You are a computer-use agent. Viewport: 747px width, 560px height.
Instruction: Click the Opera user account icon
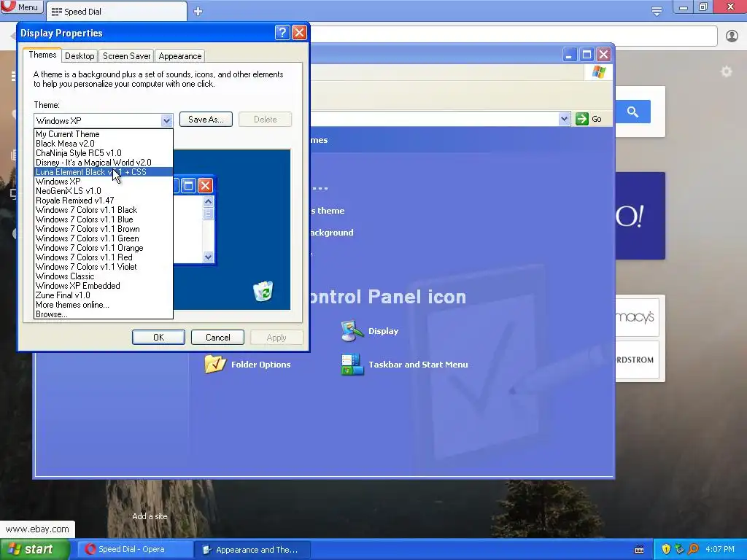coord(732,36)
